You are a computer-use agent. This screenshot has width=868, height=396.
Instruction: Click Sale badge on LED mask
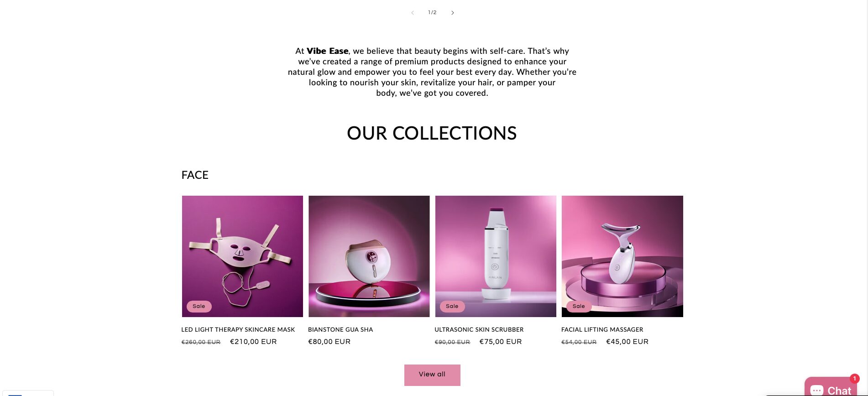tap(199, 307)
